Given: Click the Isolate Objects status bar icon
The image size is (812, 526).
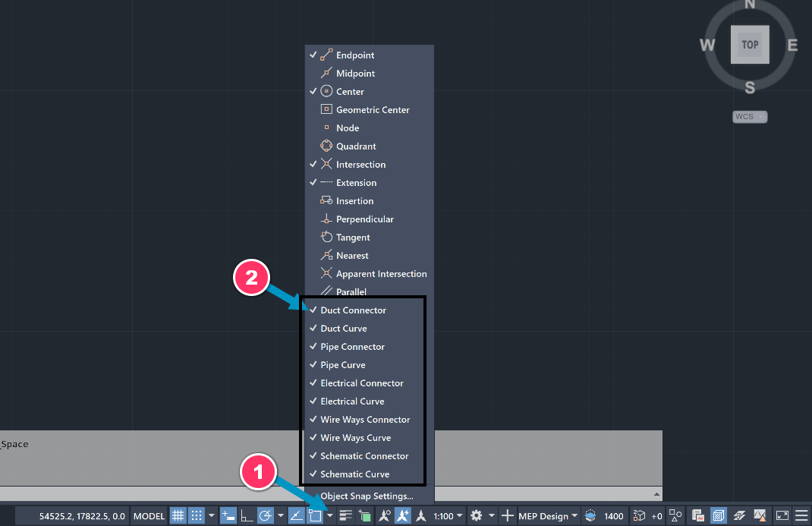Looking at the screenshot, I should pos(675,515).
